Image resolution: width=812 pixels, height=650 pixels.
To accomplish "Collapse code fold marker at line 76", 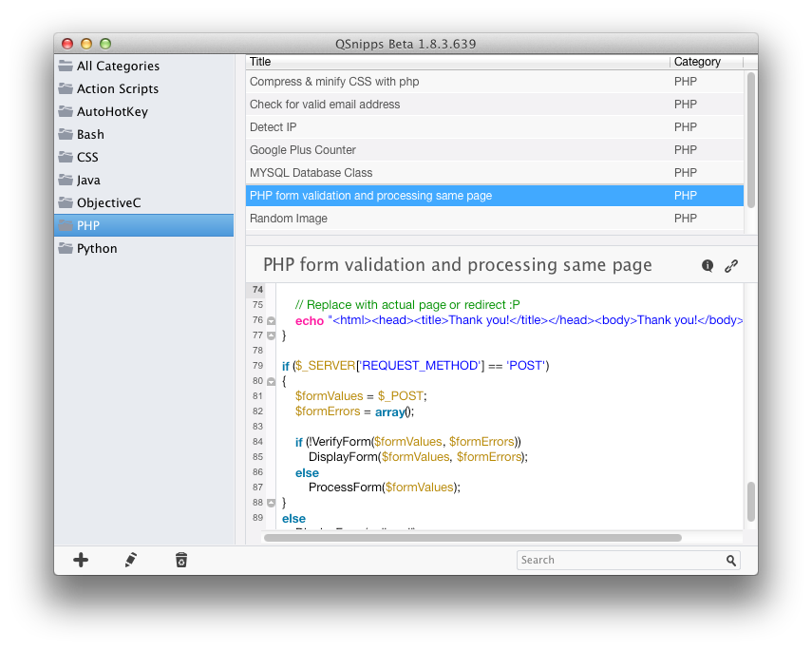I will click(271, 321).
